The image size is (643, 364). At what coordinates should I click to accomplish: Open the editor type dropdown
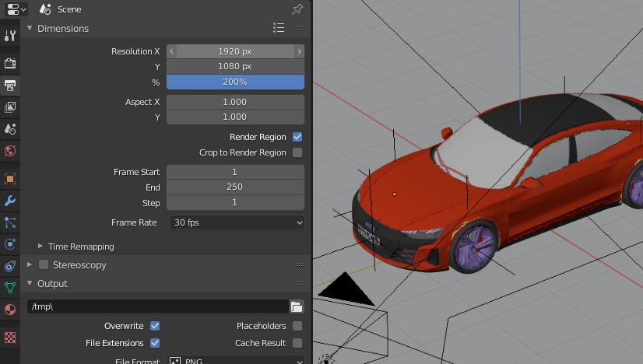[16, 9]
